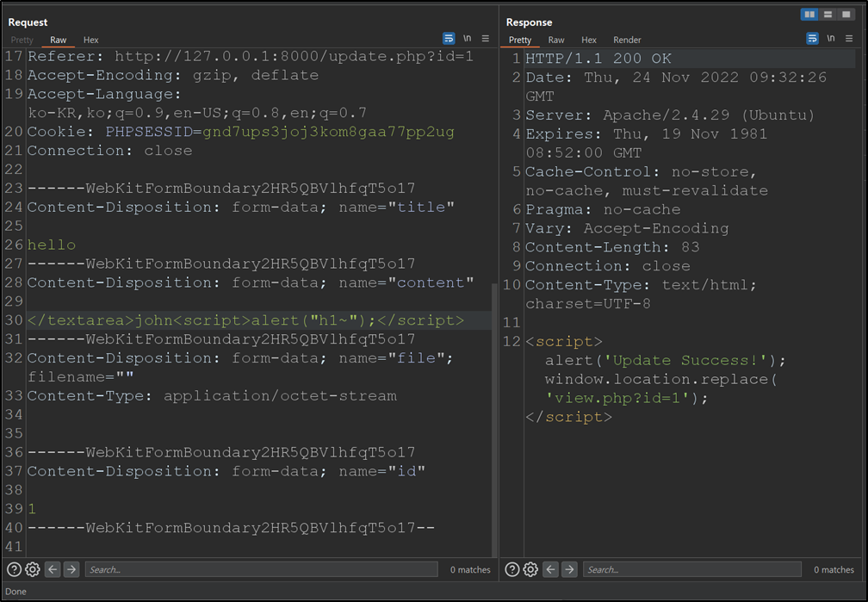Open Request search help icon
Image resolution: width=868 pixels, height=602 pixels.
click(14, 569)
